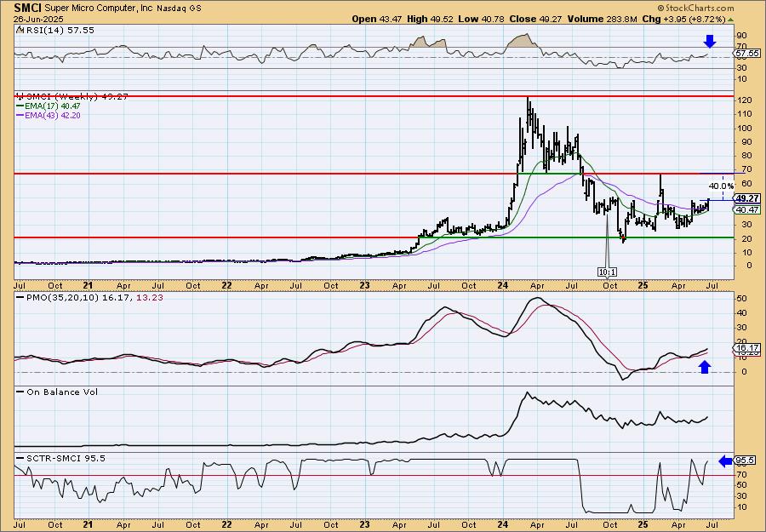The width and height of the screenshot is (766, 532).
Task: Click the 25 year label on bottom axis
Action: click(x=643, y=524)
